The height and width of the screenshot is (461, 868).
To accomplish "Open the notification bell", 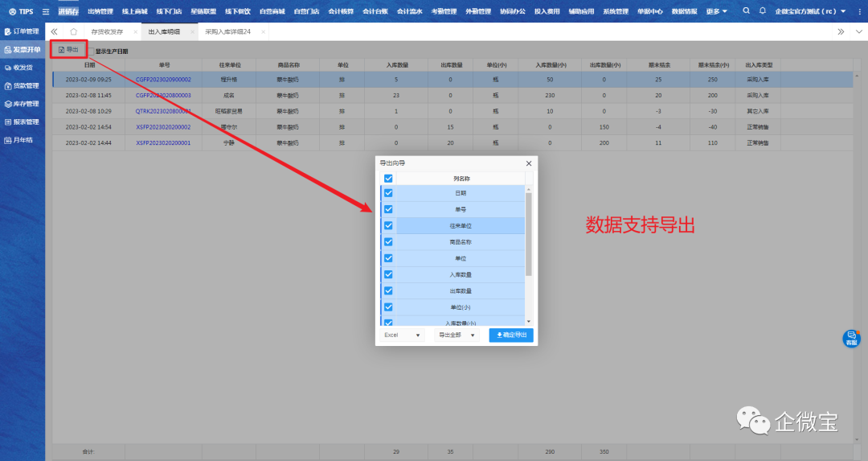I will [763, 11].
